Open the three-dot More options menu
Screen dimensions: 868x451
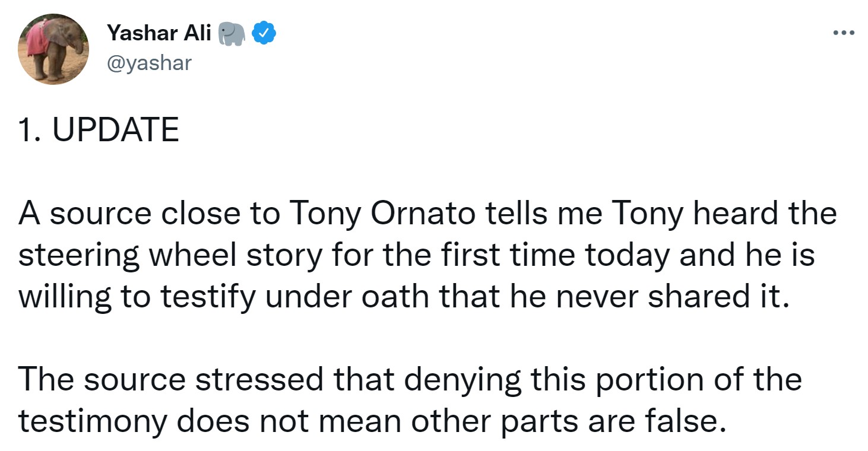(x=844, y=32)
